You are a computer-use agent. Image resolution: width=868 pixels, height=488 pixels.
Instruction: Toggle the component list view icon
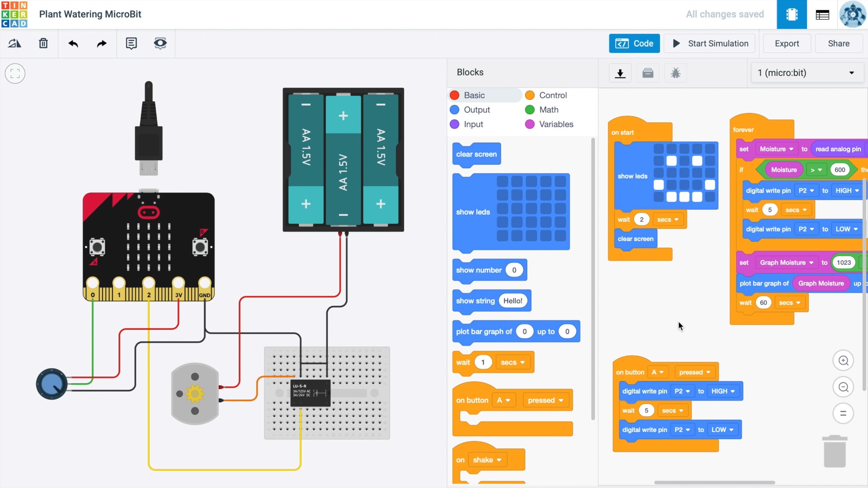point(822,14)
